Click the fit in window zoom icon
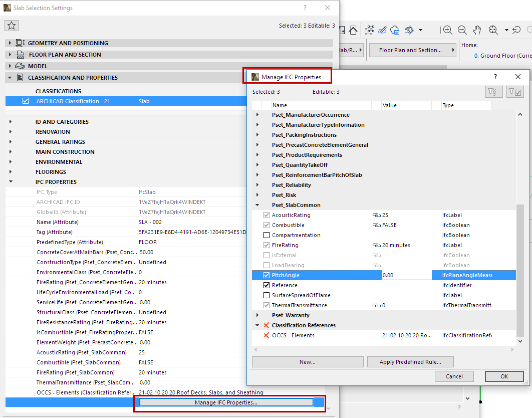The width and height of the screenshot is (532, 418). tap(493, 30)
